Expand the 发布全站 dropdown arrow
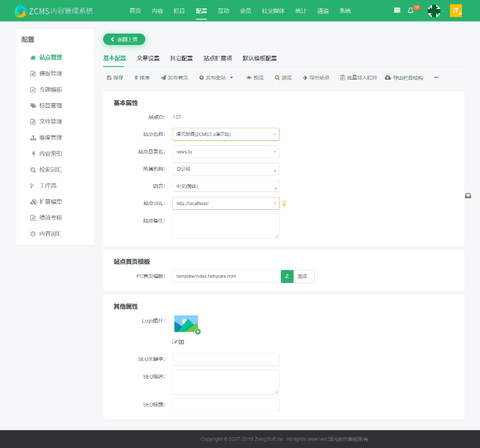 click(232, 78)
